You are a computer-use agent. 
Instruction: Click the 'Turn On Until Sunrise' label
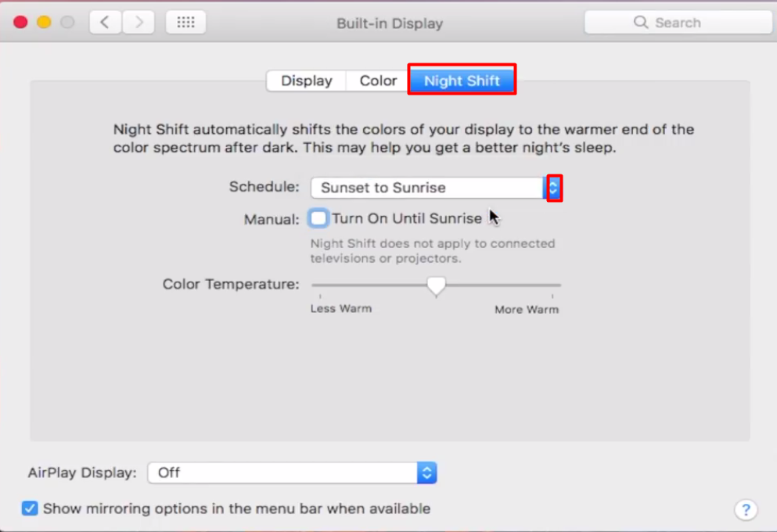407,218
